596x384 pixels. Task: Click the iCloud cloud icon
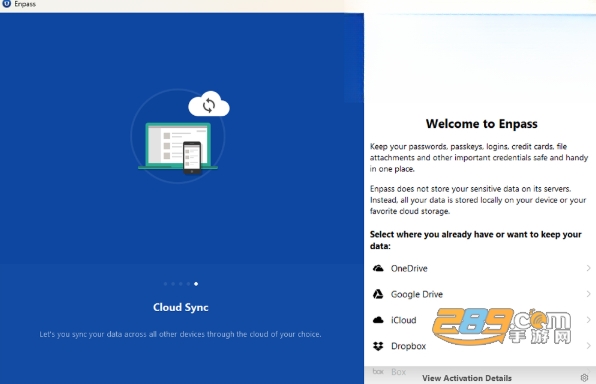pos(378,320)
